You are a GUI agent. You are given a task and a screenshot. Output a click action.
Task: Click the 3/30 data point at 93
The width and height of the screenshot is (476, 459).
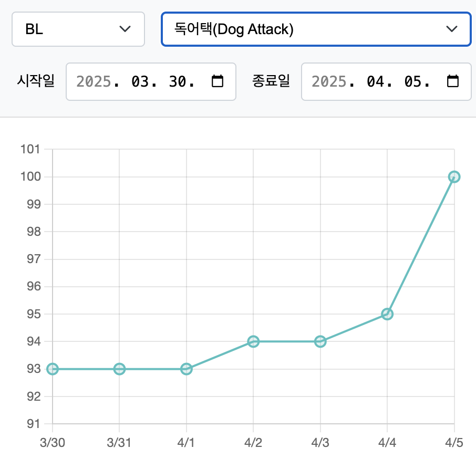53,369
